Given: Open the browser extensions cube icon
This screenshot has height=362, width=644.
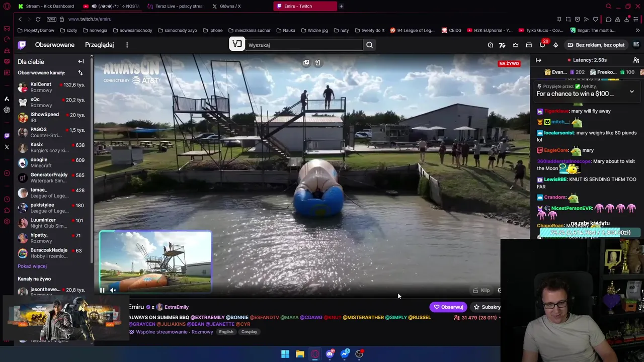Looking at the screenshot, I should click(x=608, y=19).
